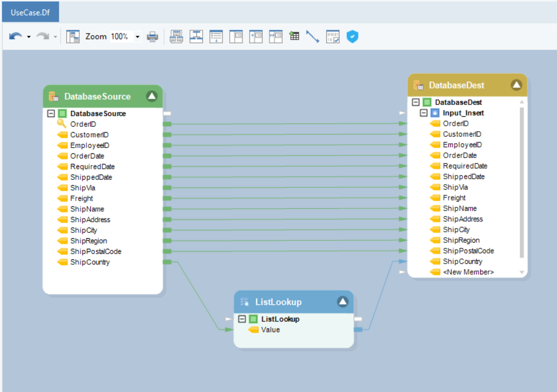Collapse the ListLookup object with header triangle
The width and height of the screenshot is (557, 392).
(x=343, y=302)
